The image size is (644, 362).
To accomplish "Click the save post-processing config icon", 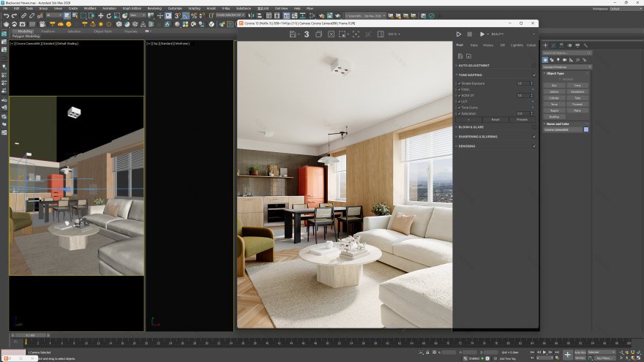I will pyautogui.click(x=460, y=56).
